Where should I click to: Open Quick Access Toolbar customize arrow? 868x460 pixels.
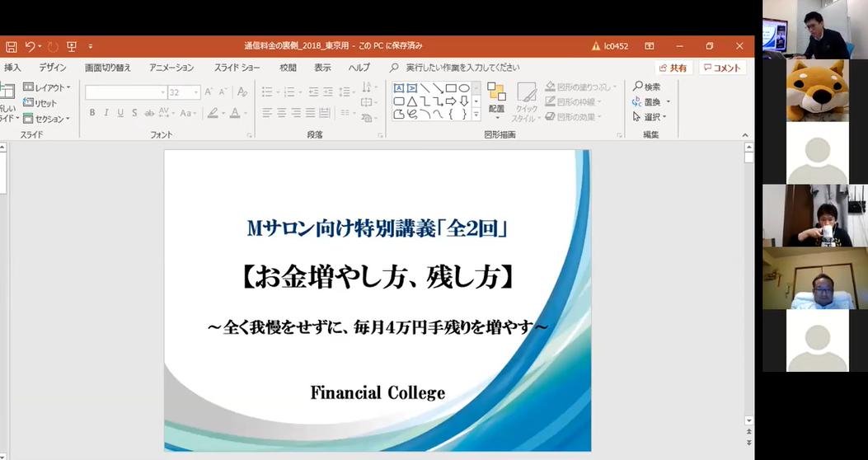pyautogui.click(x=90, y=46)
